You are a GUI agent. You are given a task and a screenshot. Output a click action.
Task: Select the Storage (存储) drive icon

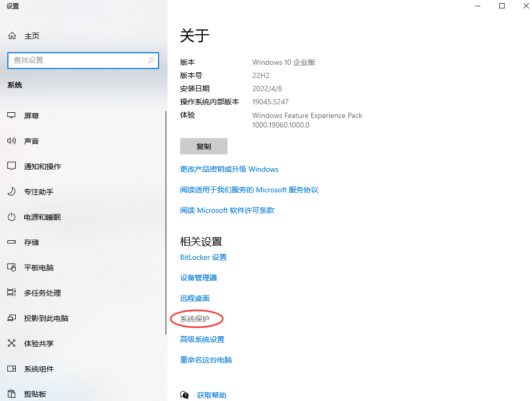(12, 242)
